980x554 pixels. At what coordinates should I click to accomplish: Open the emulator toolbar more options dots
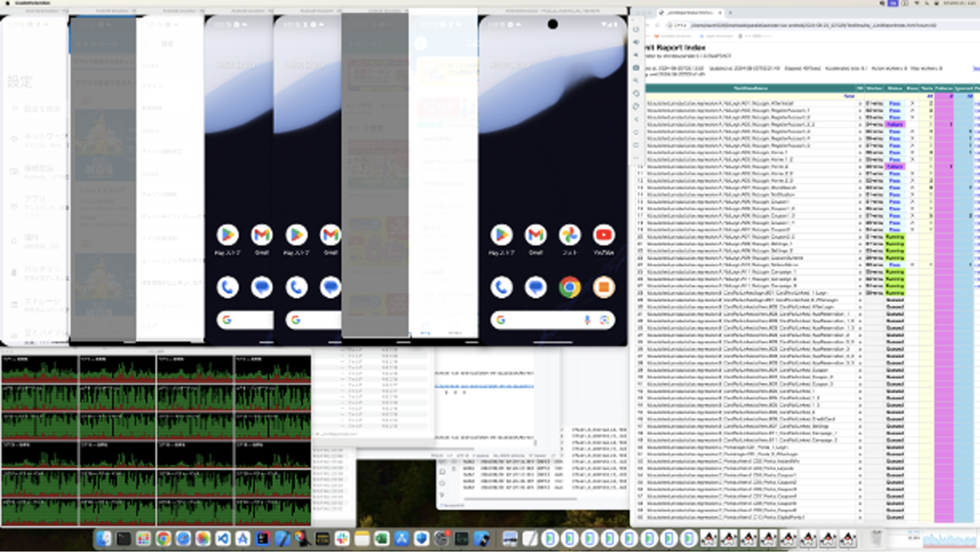click(636, 158)
